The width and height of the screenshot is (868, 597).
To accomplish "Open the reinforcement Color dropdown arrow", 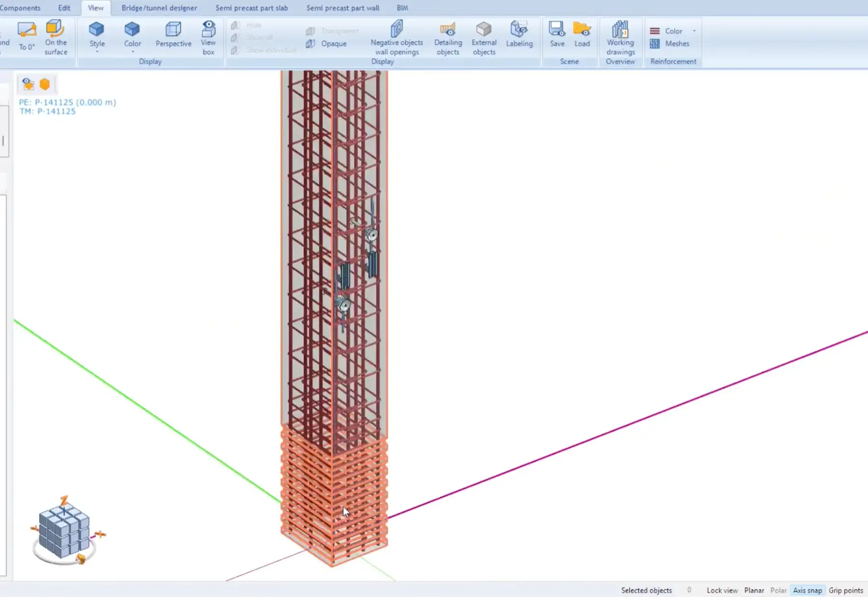I will click(693, 30).
